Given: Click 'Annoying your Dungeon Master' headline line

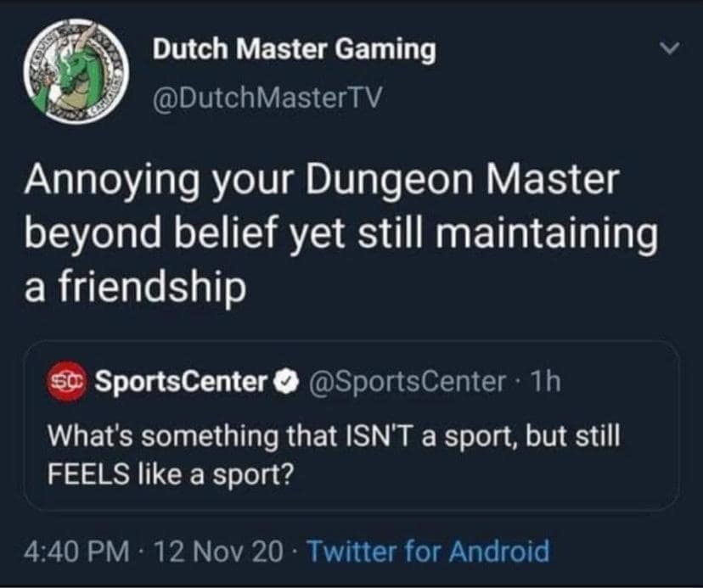Looking at the screenshot, I should (322, 181).
